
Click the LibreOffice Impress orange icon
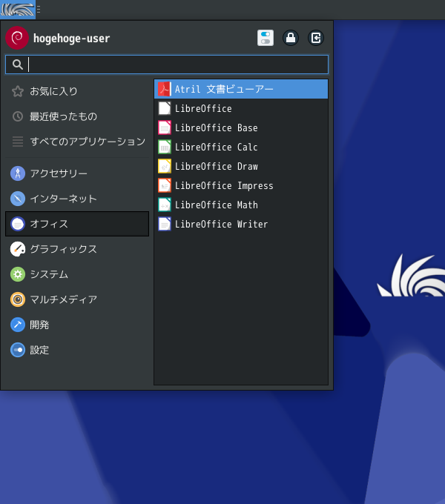tap(165, 185)
